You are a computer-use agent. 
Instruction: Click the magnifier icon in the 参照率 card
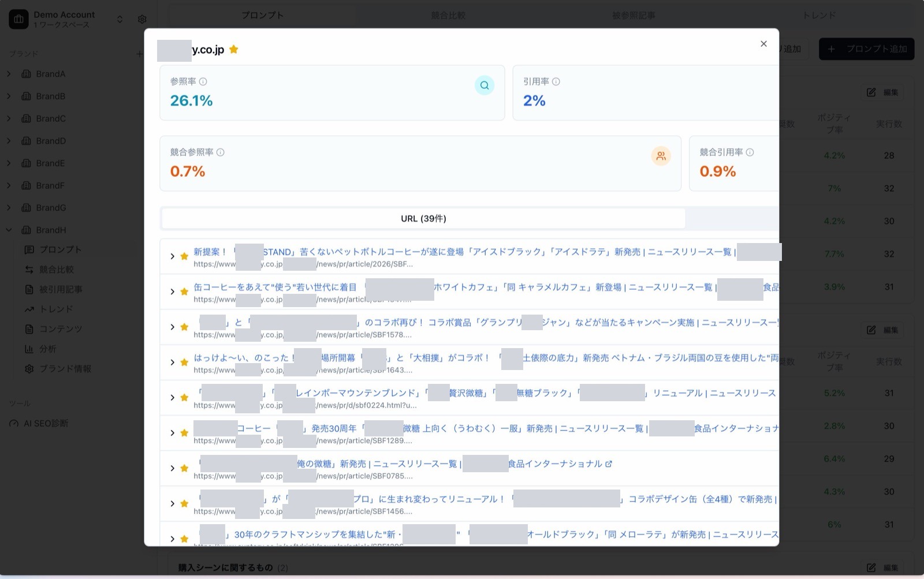[485, 85]
